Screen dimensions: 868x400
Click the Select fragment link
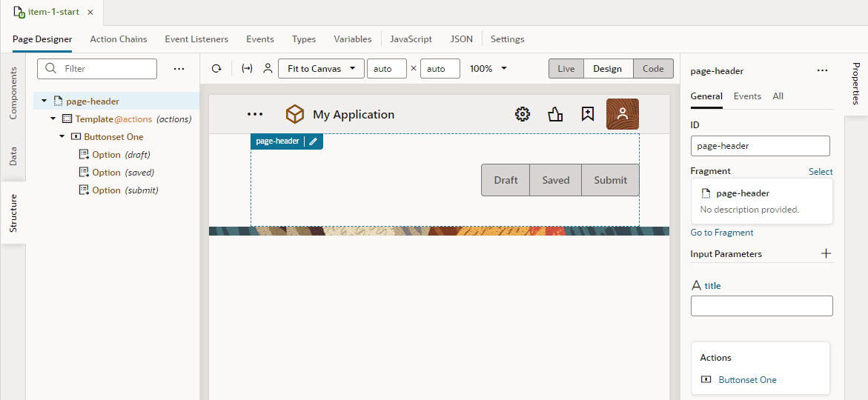[821, 172]
